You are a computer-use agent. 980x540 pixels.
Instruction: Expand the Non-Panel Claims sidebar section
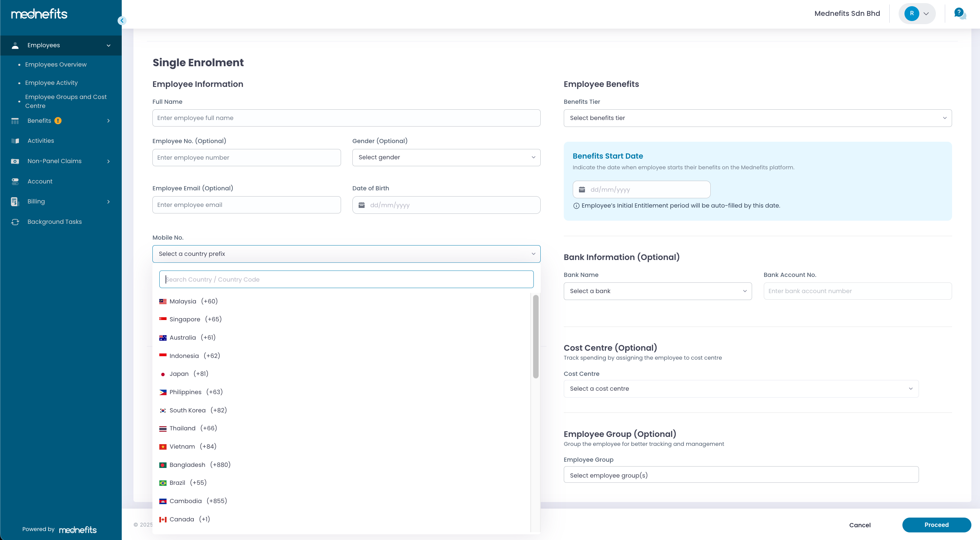point(108,161)
